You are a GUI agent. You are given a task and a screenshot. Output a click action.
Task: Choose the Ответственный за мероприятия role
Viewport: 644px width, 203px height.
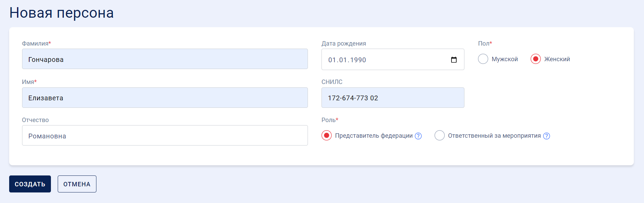point(440,135)
